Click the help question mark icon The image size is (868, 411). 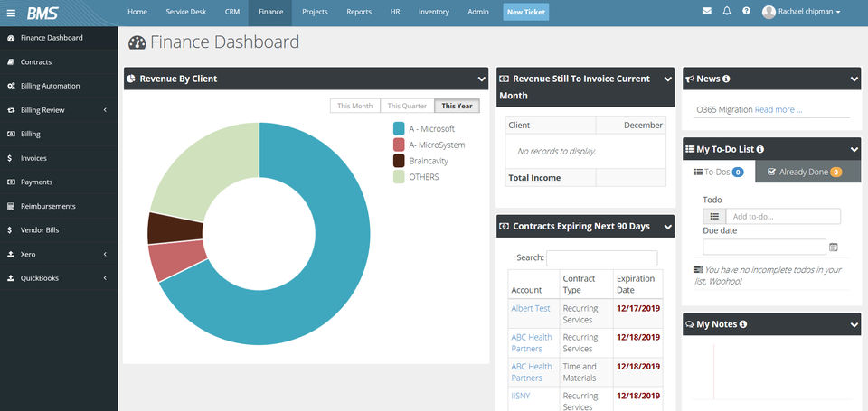[746, 11]
